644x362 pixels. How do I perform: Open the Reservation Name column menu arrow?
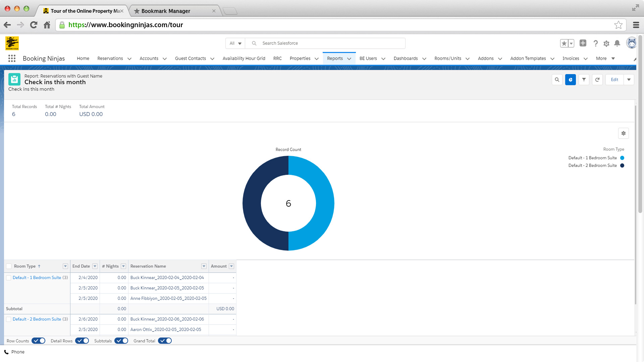tap(204, 266)
